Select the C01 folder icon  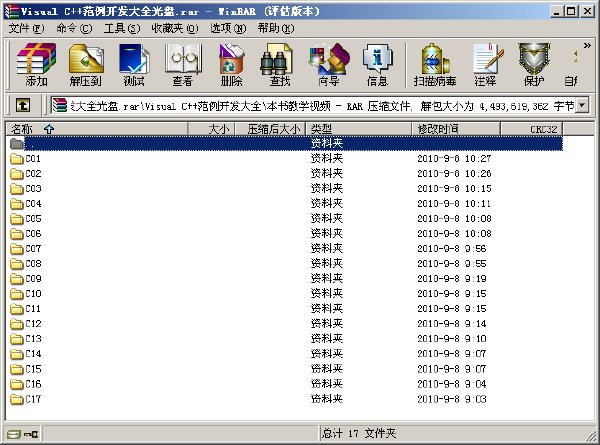[x=16, y=158]
